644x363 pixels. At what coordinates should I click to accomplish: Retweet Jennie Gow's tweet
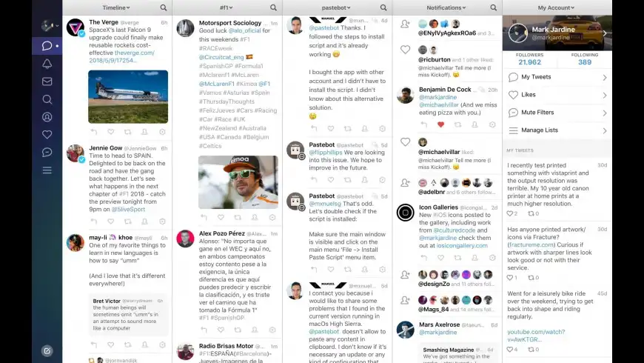tap(128, 222)
